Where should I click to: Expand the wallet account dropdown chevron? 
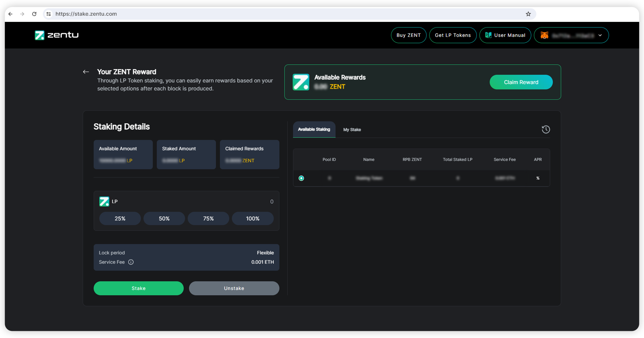tap(600, 35)
